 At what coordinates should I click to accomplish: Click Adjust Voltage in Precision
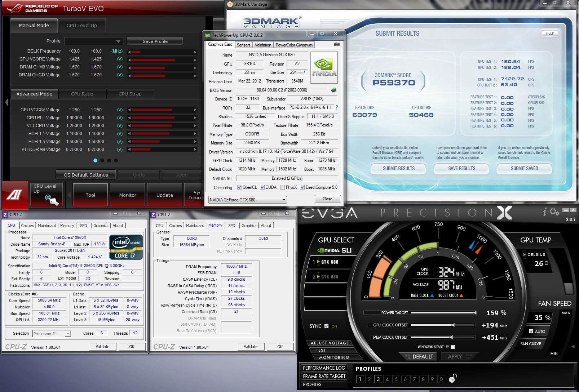(x=330, y=343)
